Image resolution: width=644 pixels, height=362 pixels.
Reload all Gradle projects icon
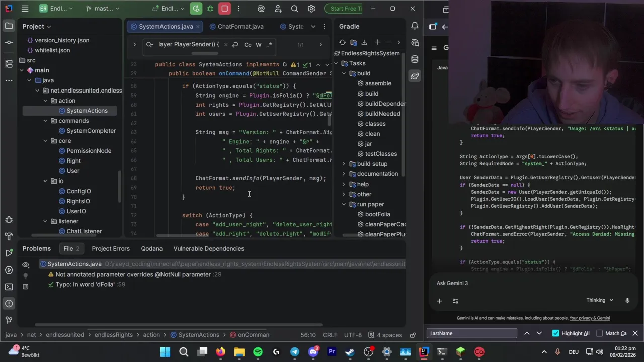pos(342,42)
